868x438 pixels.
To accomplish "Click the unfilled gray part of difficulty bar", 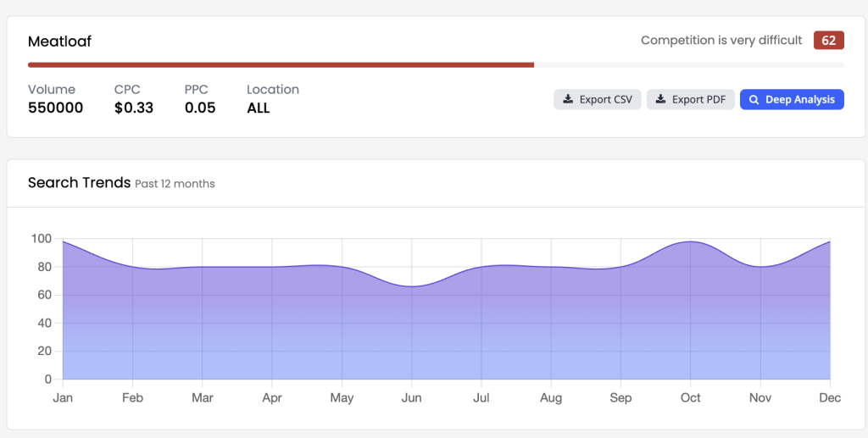I will click(x=689, y=65).
